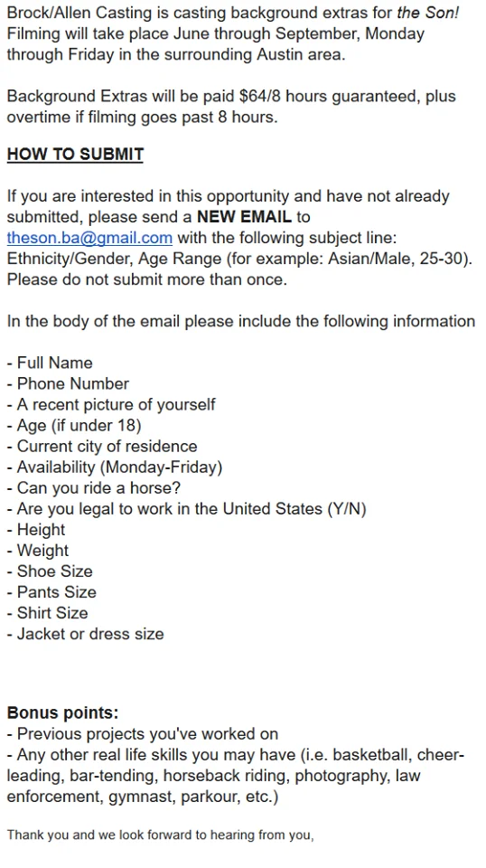Screen dimensions: 486x868
Task: Select the 'Shoe Size' list item
Action: point(50,571)
